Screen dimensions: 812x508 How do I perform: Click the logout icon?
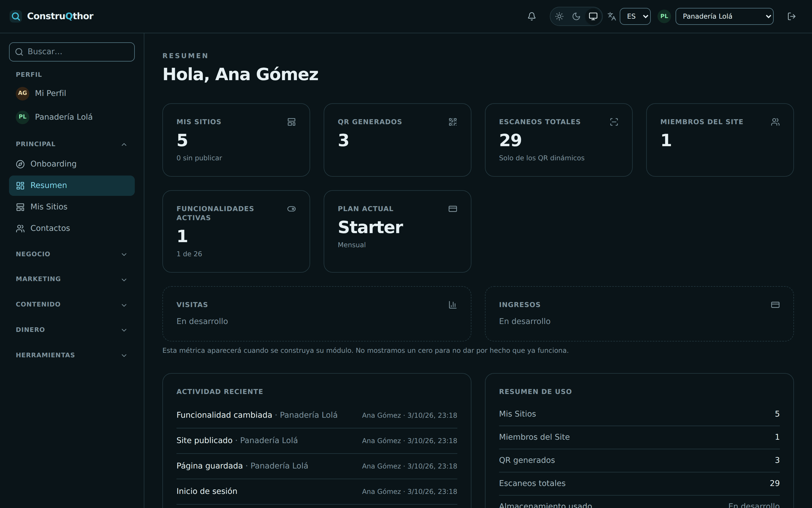[x=791, y=16]
